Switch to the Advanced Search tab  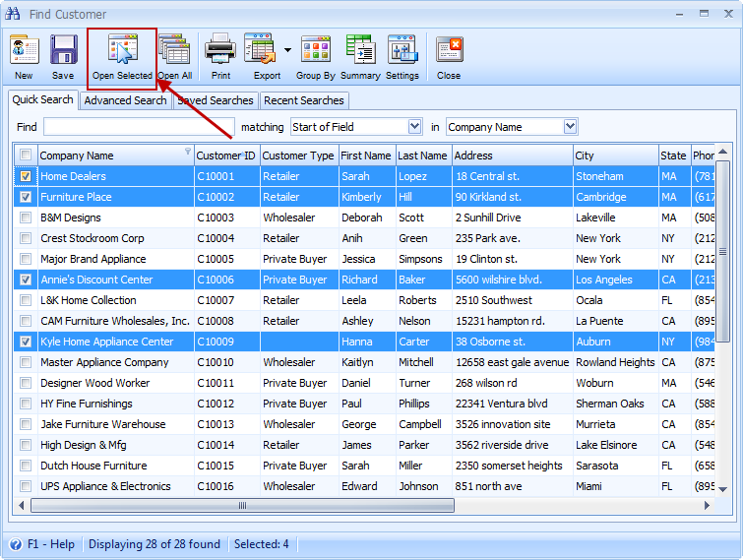[125, 100]
